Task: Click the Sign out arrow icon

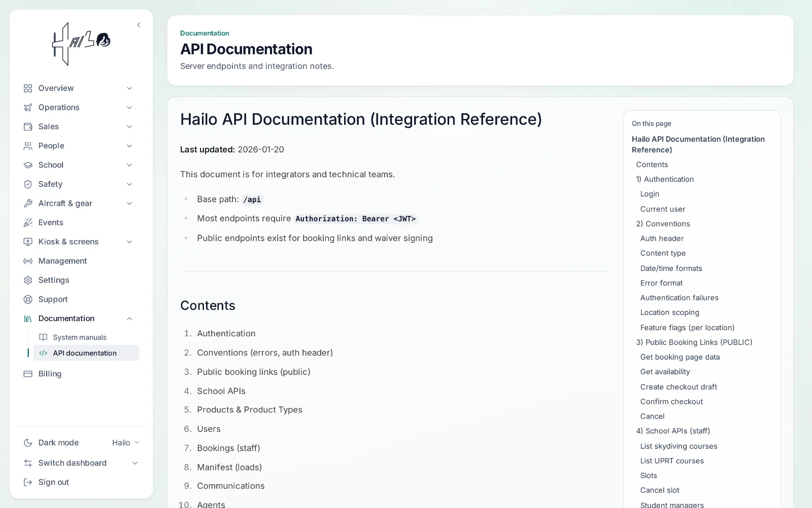Action: click(x=28, y=482)
